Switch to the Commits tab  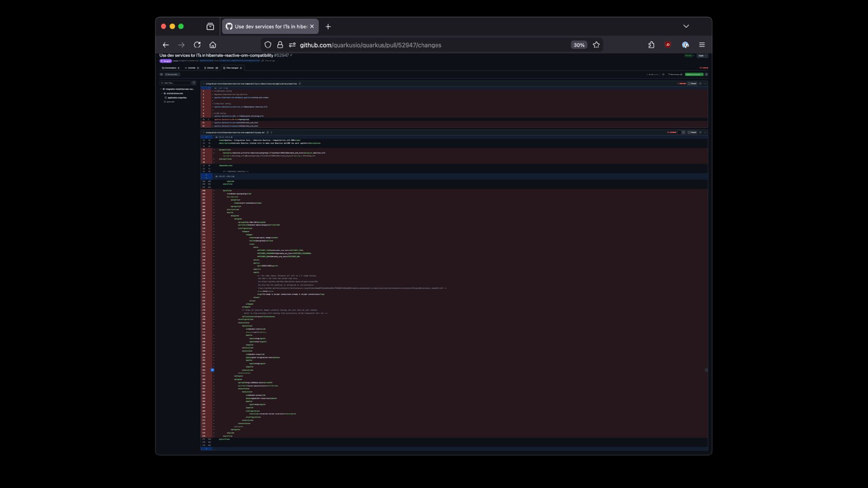coord(192,68)
